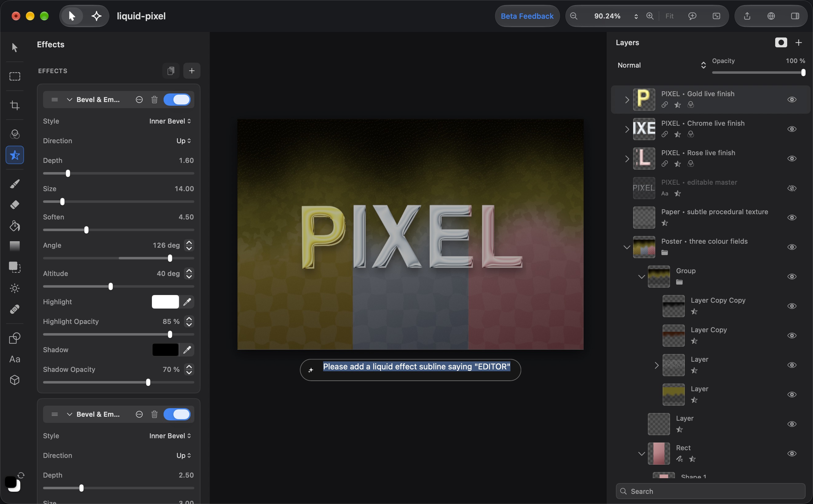Copy effects with the EFFECTS copy icon
Screen dimensions: 813x504
pos(171,71)
